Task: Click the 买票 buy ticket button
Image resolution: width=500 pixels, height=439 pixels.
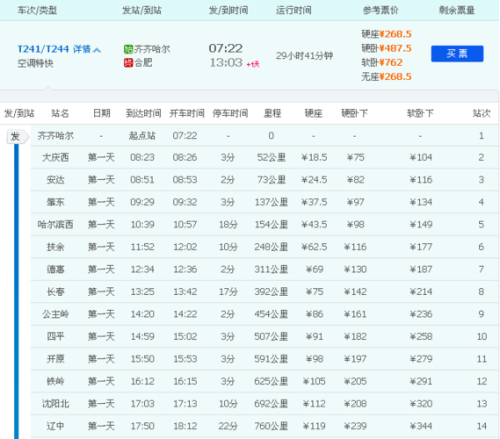Action: point(457,54)
